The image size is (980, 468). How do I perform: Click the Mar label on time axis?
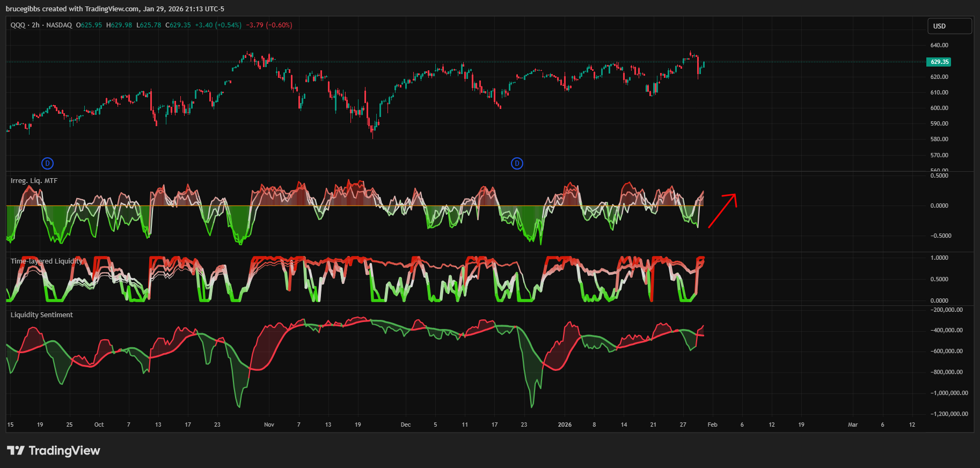click(852, 425)
